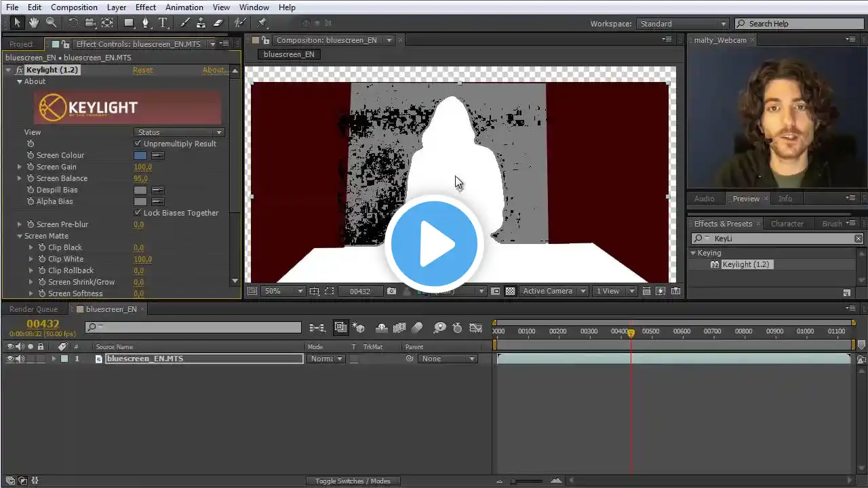
Task: Take a snapshot with camera icon
Action: click(391, 291)
